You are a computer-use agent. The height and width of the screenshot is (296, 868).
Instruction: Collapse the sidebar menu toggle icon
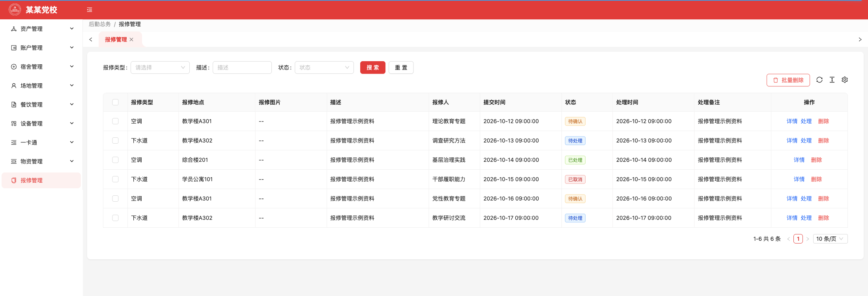pyautogui.click(x=90, y=10)
